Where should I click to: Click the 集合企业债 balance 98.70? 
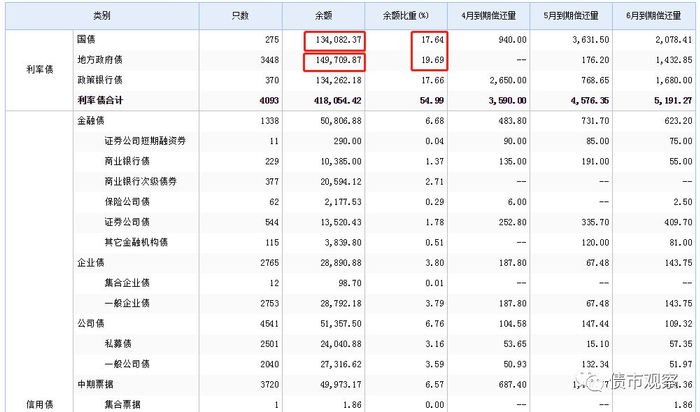pos(350,283)
